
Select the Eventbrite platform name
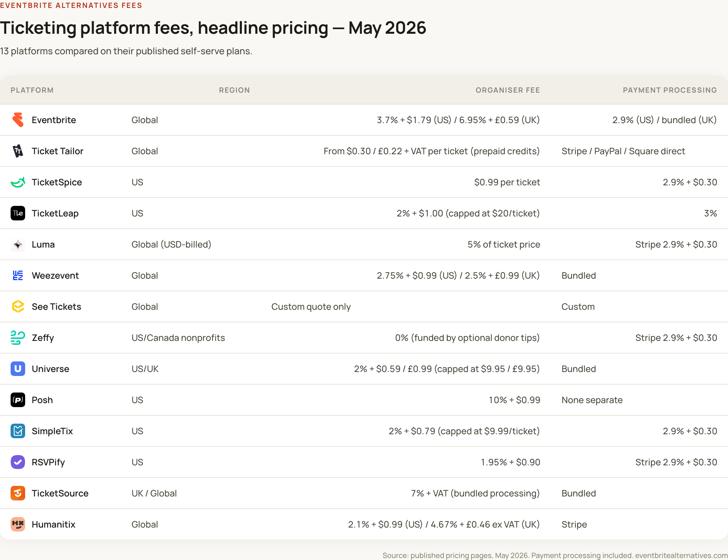pos(54,120)
